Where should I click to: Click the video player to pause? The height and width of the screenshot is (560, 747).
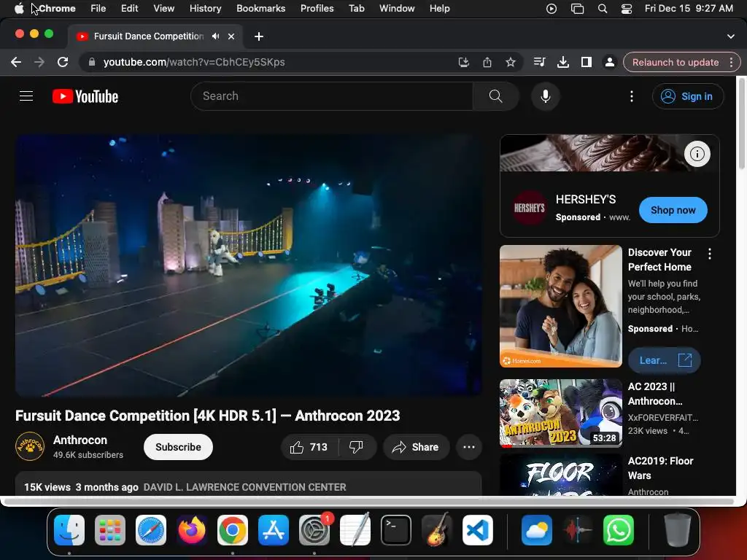248,265
